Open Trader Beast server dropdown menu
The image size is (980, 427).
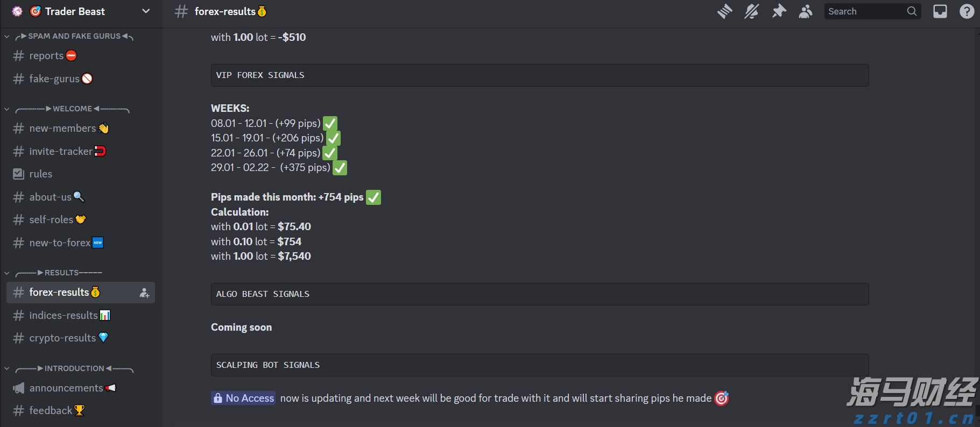145,11
